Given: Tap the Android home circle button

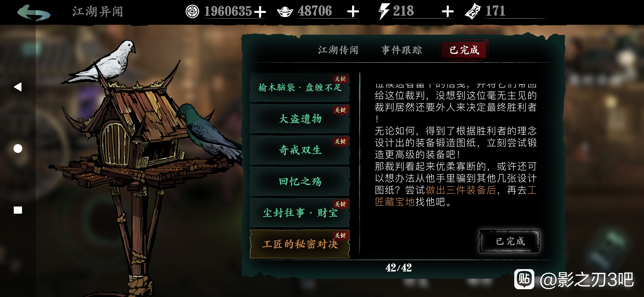Looking at the screenshot, I should 18,148.
